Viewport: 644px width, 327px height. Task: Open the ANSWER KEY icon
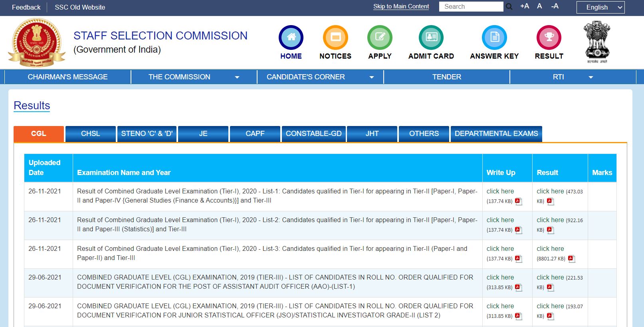(494, 37)
